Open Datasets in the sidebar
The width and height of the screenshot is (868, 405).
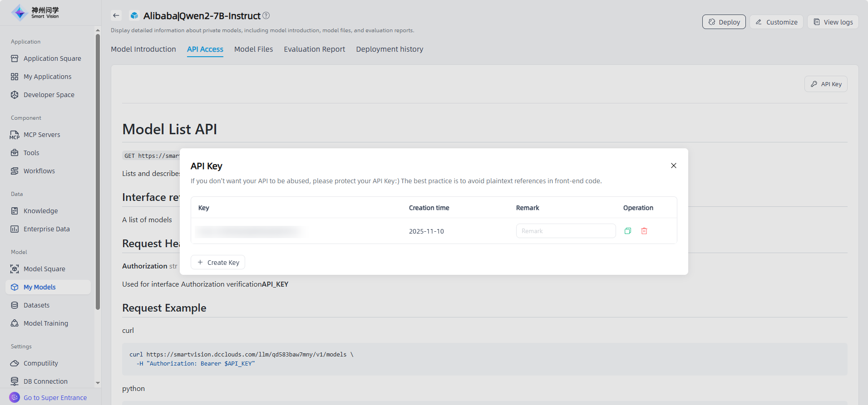[x=36, y=305]
